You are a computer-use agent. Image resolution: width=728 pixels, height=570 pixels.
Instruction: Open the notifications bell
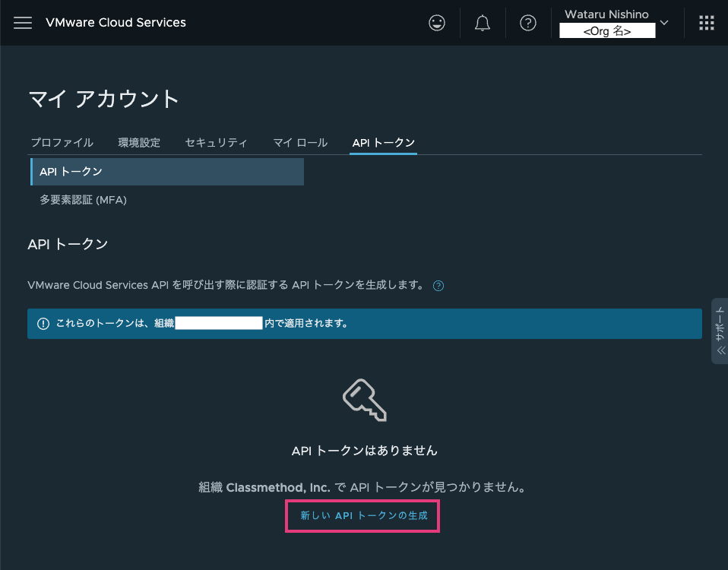[x=483, y=22]
